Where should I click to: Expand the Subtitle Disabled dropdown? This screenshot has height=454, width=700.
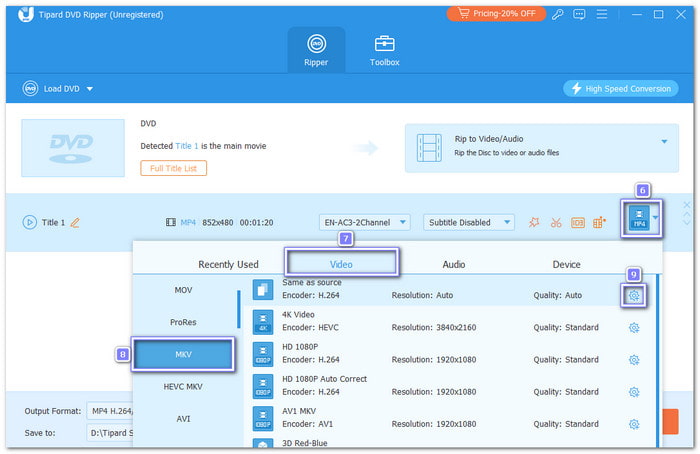tap(468, 222)
